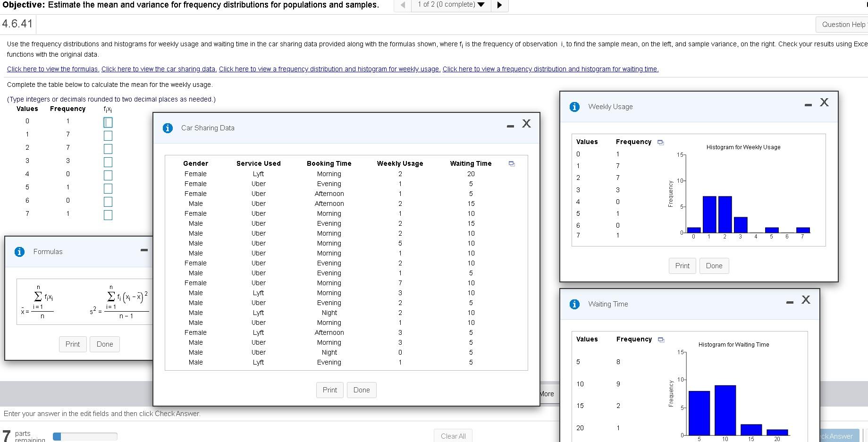Click Done in Formulas dialog

click(x=105, y=344)
